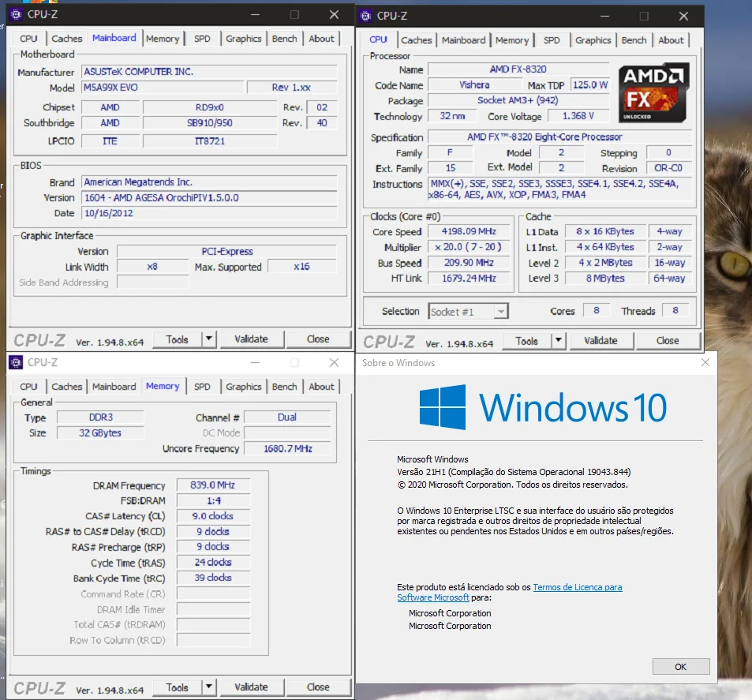The height and width of the screenshot is (700, 752).
Task: Click Core Voltage 1.368 V value
Action: pyautogui.click(x=578, y=116)
